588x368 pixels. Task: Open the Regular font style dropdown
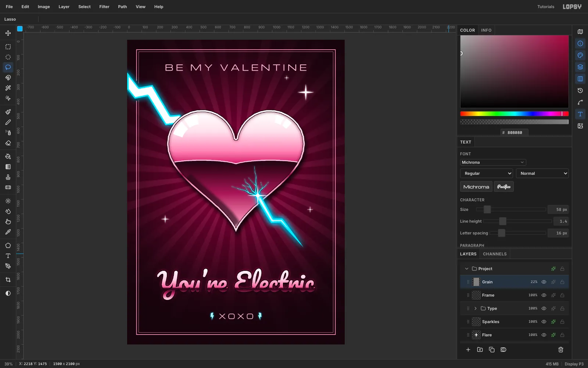pyautogui.click(x=487, y=173)
